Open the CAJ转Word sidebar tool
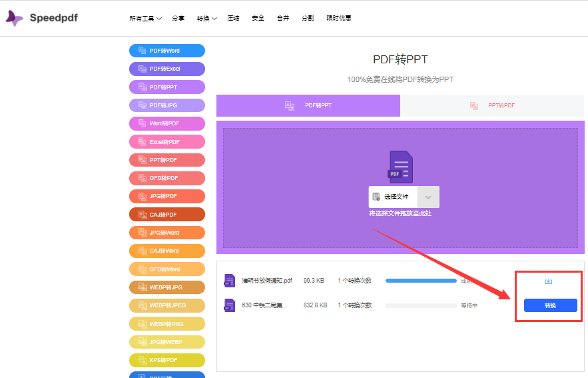Image resolution: width=588 pixels, height=378 pixels. point(167,251)
